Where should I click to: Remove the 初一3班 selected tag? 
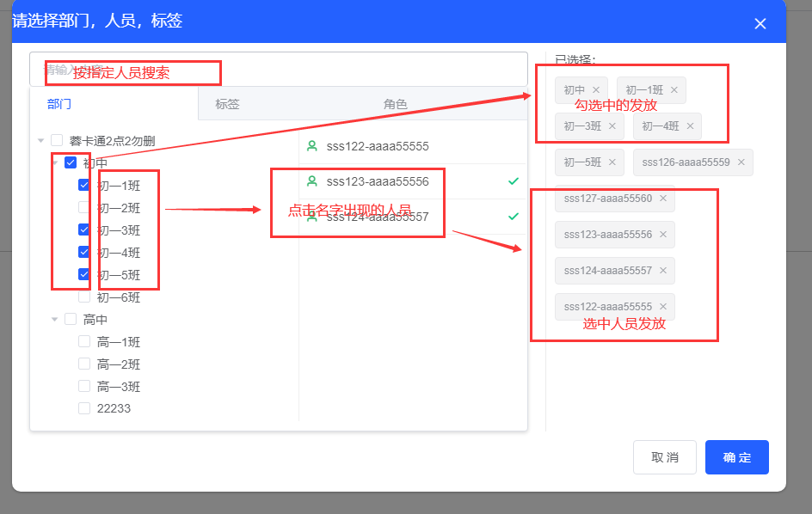pyautogui.click(x=612, y=126)
